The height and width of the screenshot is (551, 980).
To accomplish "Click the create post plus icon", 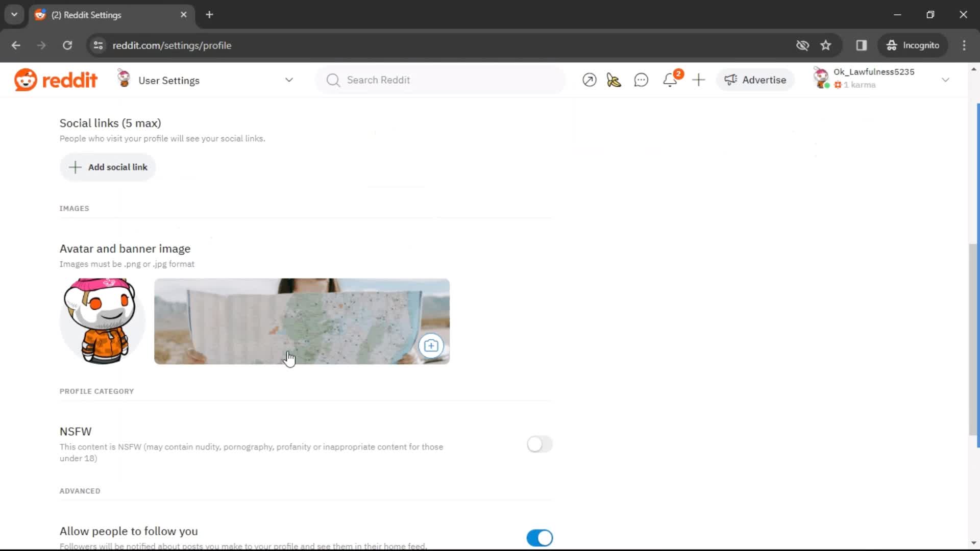I will [x=698, y=80].
